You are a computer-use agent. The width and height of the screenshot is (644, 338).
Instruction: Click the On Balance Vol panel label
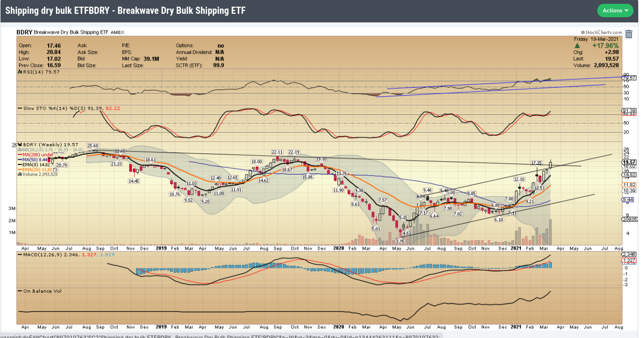coord(42,291)
